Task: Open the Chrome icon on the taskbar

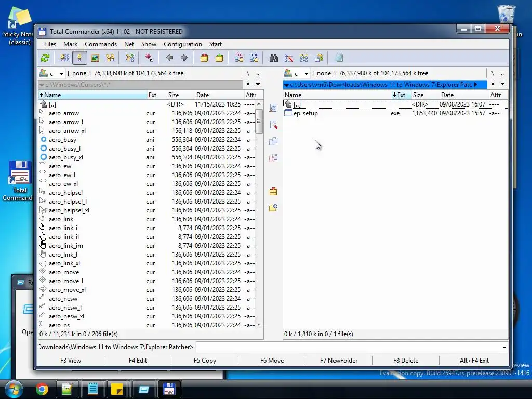Action: coord(42,389)
